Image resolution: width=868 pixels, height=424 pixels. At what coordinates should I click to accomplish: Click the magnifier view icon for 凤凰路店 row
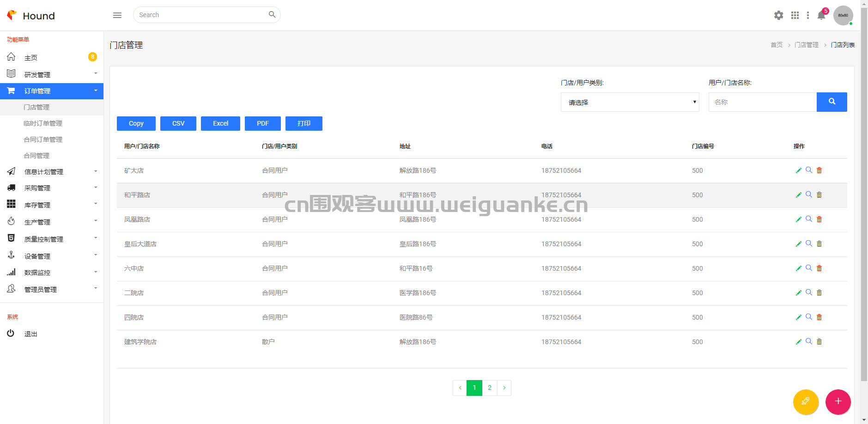click(x=809, y=219)
